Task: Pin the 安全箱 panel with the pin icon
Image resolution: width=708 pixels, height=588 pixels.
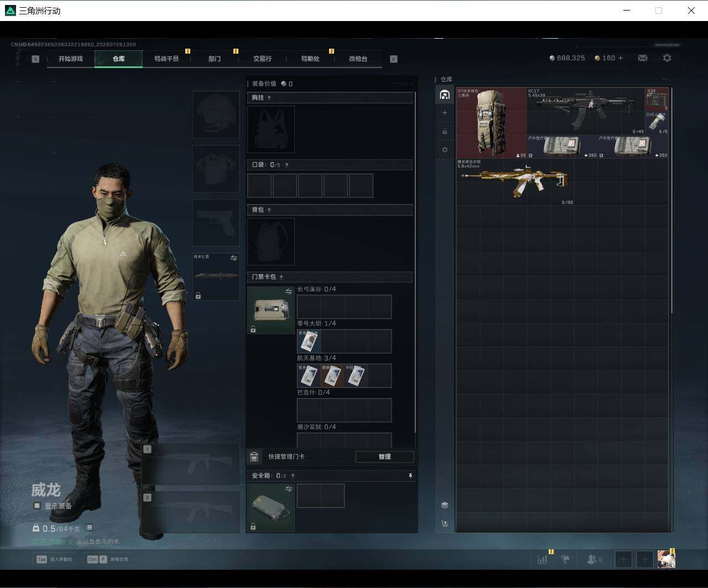Action: click(410, 476)
